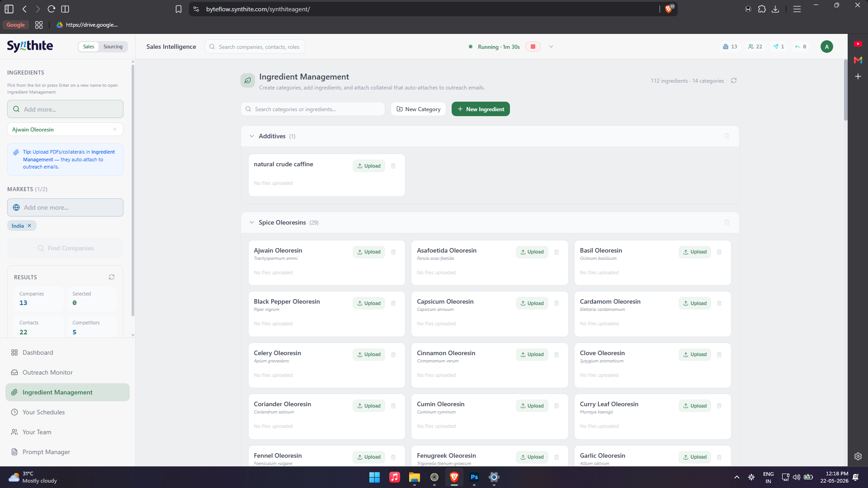Click Add more ingredients input
This screenshot has width=868, height=488.
(x=66, y=109)
